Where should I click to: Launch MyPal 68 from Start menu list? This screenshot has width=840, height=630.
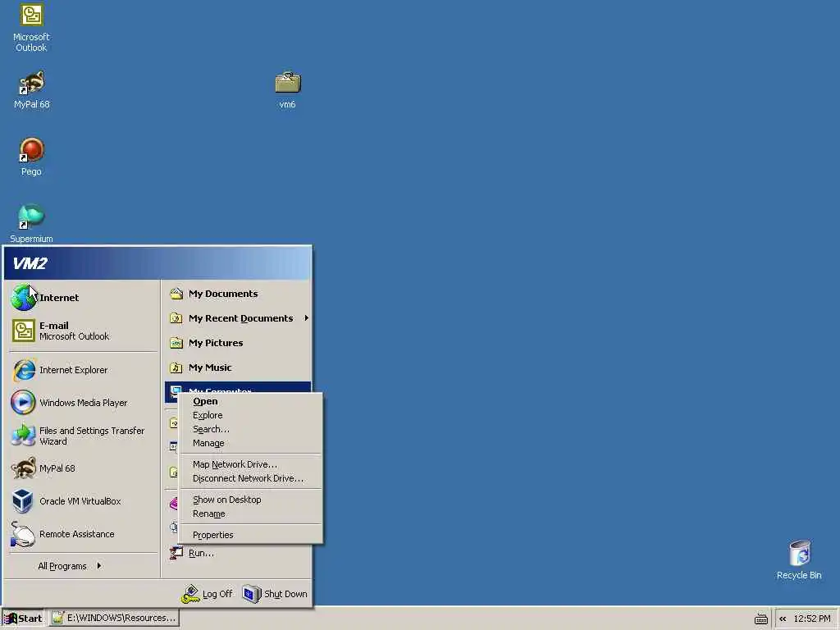[x=84, y=468]
